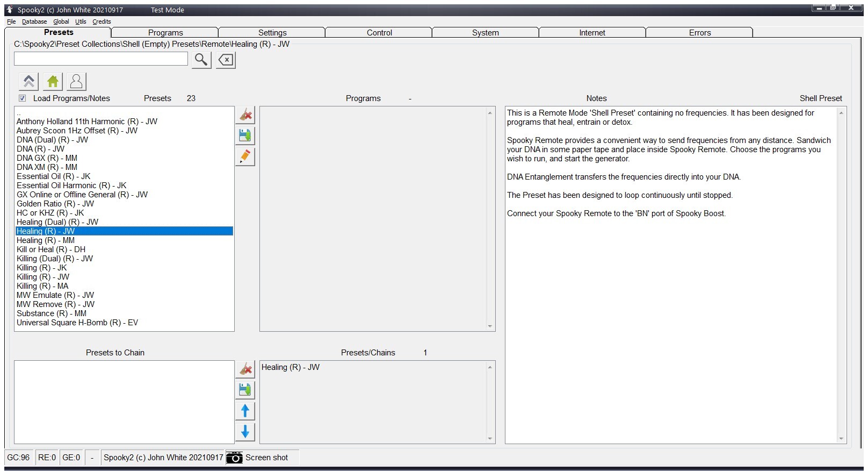
Task: Open the Database menu
Action: (34, 22)
